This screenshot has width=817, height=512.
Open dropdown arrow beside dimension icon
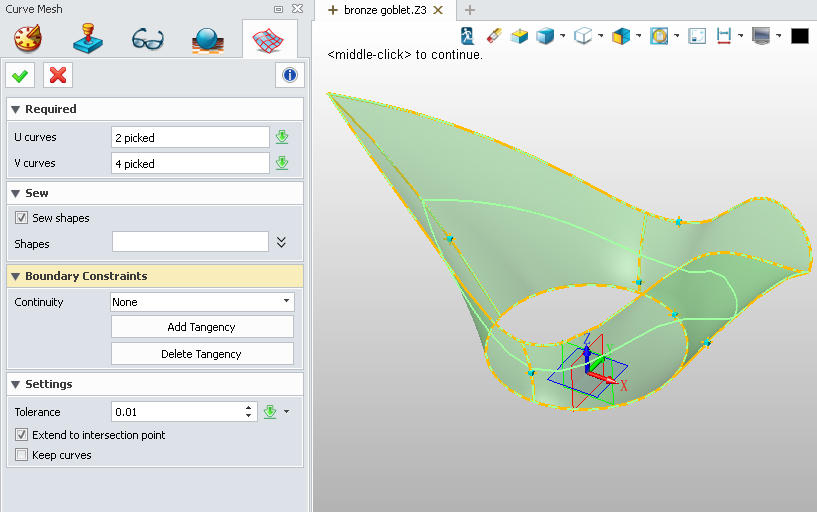tap(741, 36)
